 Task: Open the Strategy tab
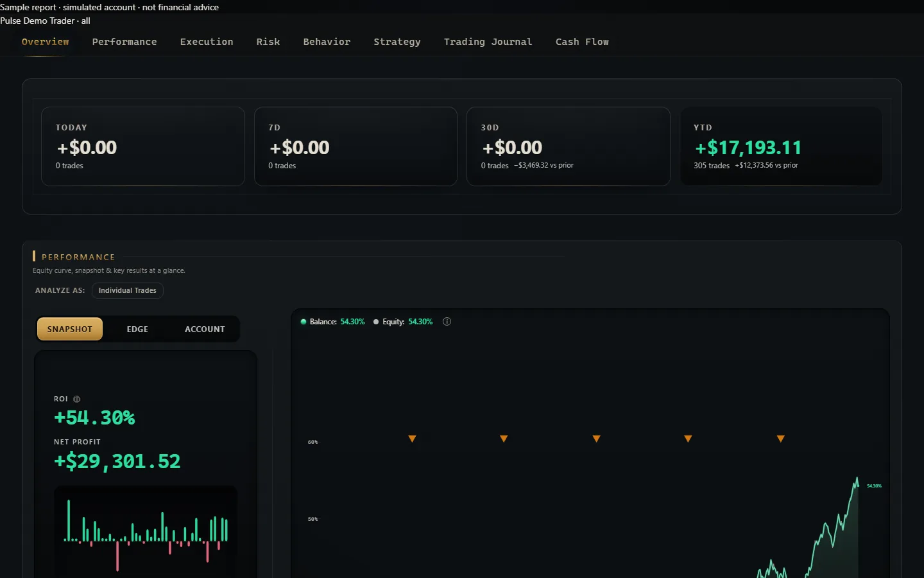pos(397,42)
